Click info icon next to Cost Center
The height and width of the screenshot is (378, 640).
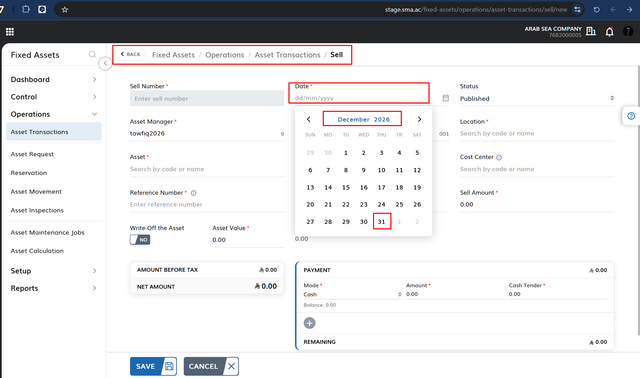[x=499, y=158]
